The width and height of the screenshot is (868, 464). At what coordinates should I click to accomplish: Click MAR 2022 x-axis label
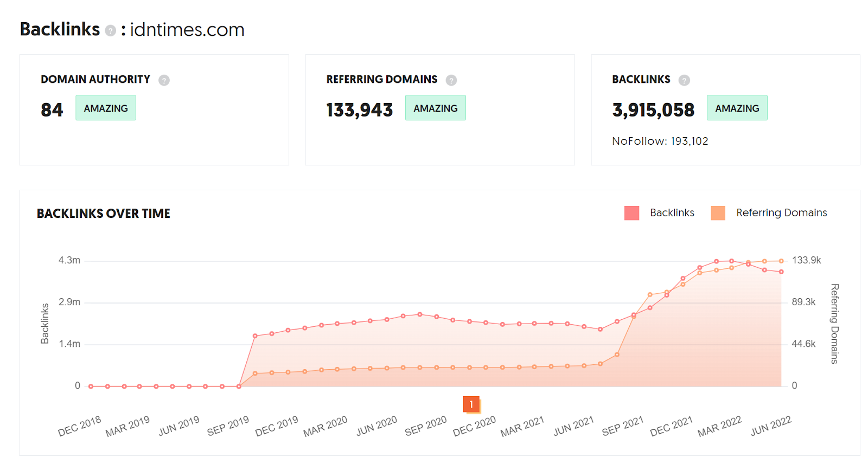(x=719, y=426)
